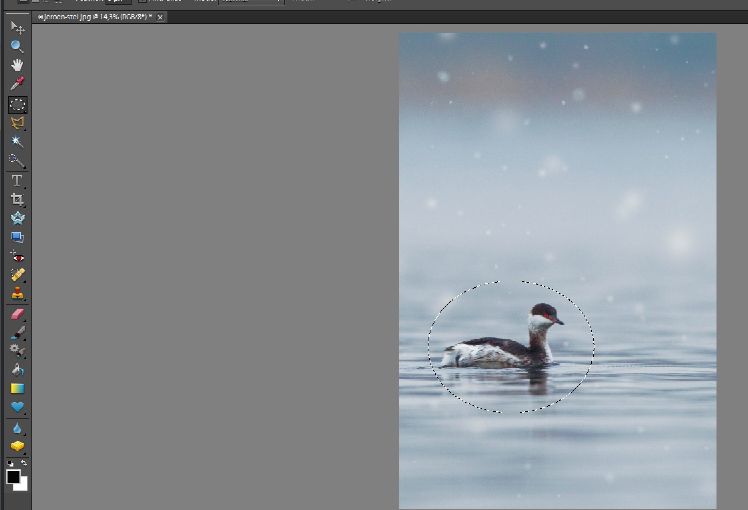
Task: Select the Custom Shape heart tool
Action: (17, 407)
